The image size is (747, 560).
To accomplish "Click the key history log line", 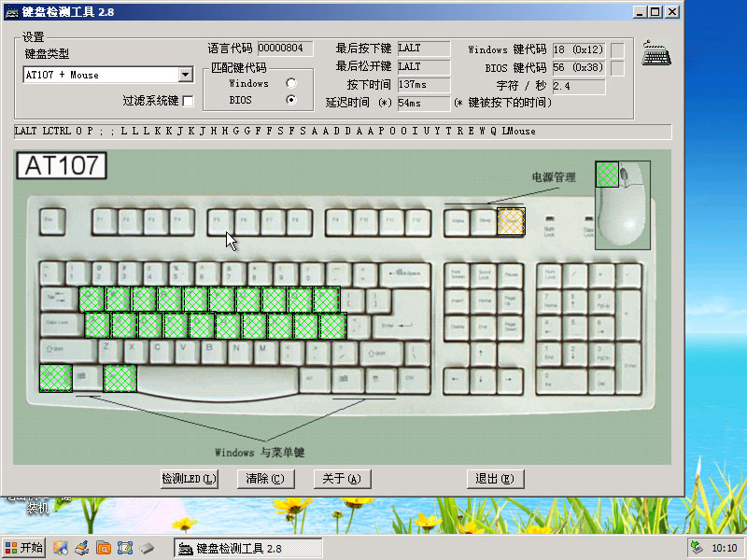I will point(343,132).
